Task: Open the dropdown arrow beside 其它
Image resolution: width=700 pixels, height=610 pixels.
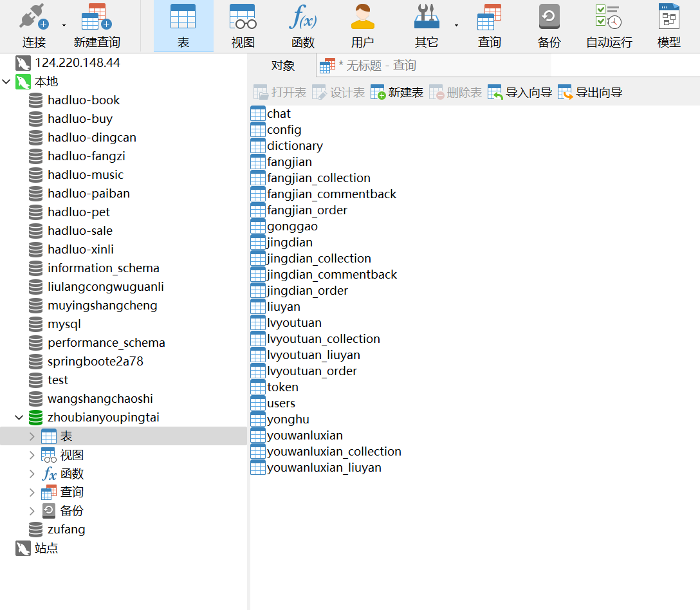Action: pos(456,26)
